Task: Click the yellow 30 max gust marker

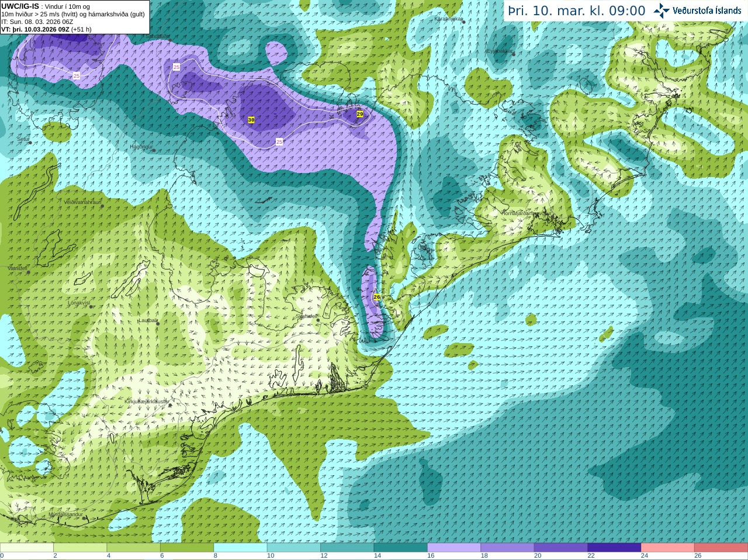Action: click(251, 120)
